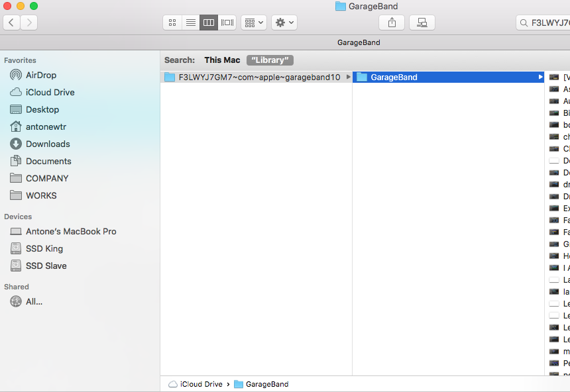Image resolution: width=570 pixels, height=392 pixels.
Task: Open the gear Action menu
Action: pyautogui.click(x=284, y=23)
